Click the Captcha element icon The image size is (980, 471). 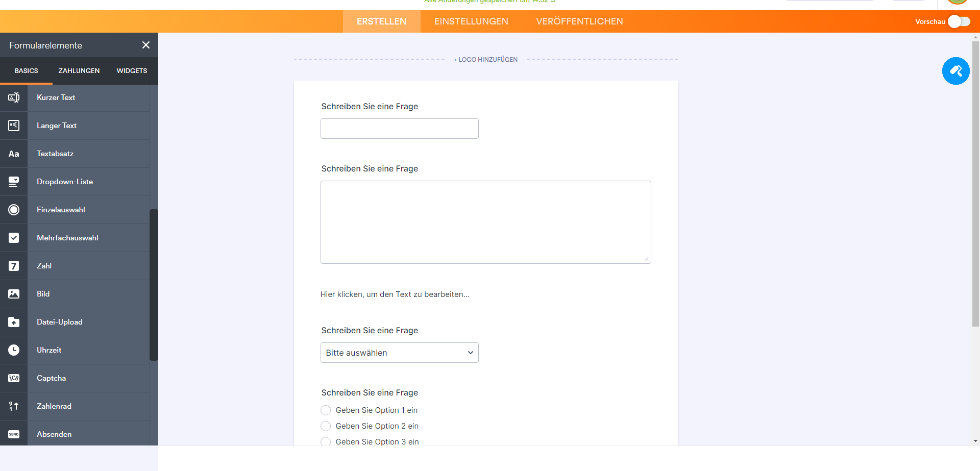coord(14,378)
